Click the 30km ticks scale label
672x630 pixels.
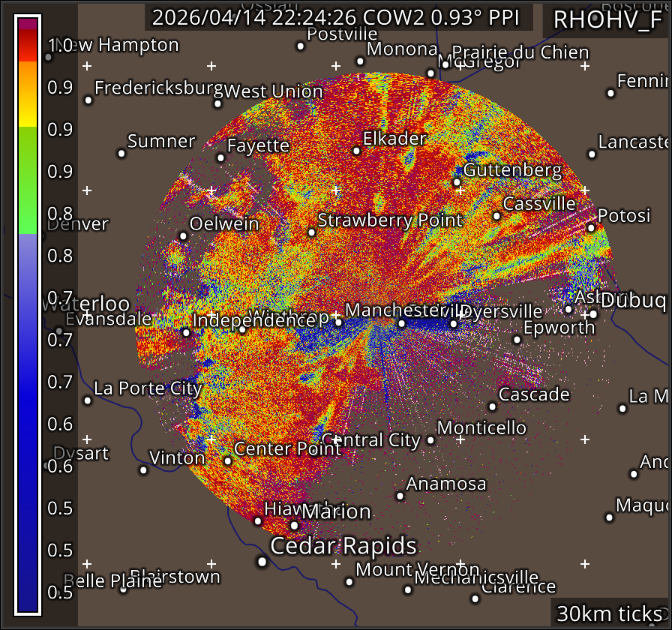pyautogui.click(x=609, y=614)
